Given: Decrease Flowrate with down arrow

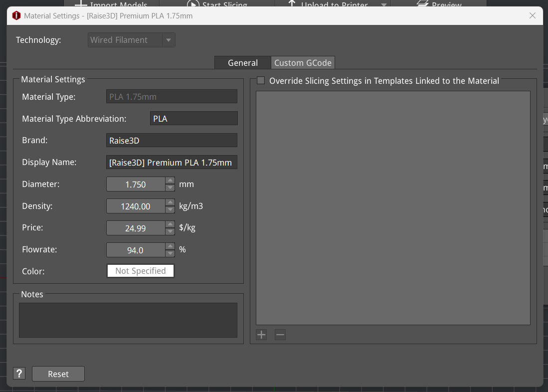Looking at the screenshot, I should 170,253.
